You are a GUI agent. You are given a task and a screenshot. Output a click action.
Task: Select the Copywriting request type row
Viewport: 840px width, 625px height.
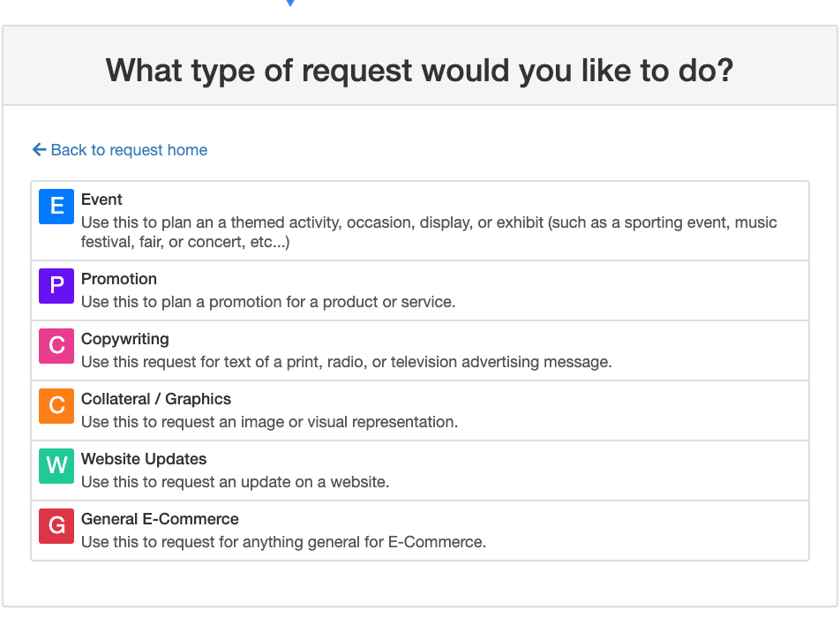tap(419, 350)
